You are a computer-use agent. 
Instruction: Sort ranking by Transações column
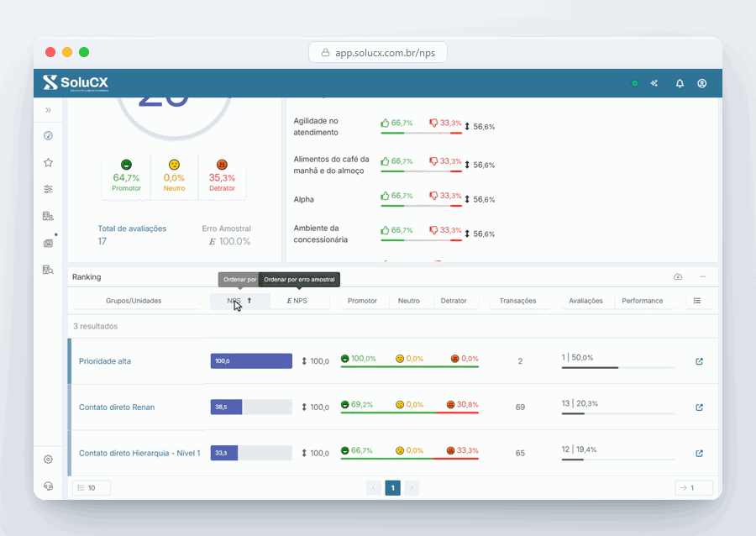pyautogui.click(x=517, y=301)
